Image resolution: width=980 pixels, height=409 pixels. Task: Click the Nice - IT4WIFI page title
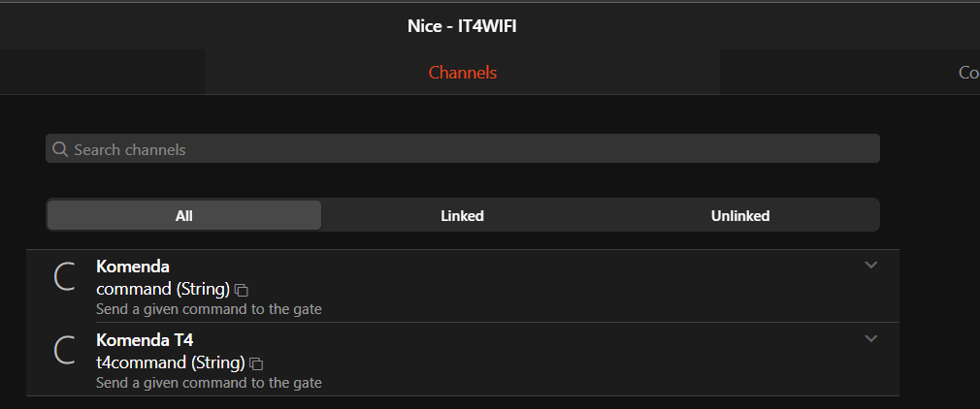pos(462,26)
